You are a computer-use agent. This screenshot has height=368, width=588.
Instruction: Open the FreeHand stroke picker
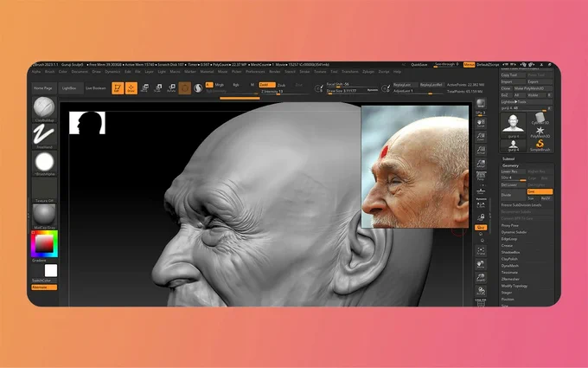pos(44,136)
